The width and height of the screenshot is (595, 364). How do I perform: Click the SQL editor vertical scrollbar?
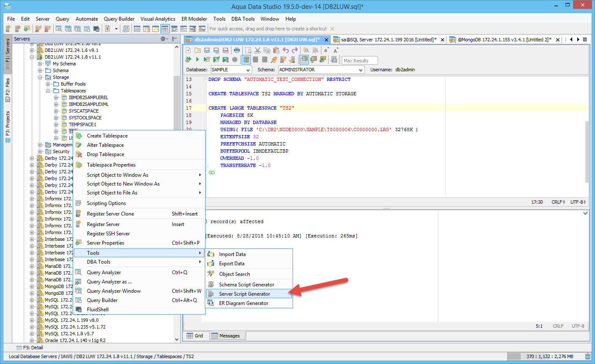click(x=587, y=151)
